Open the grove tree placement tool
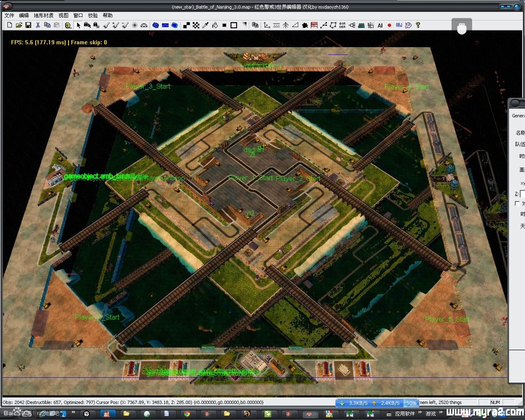The width and height of the screenshot is (525, 420). coord(286,25)
